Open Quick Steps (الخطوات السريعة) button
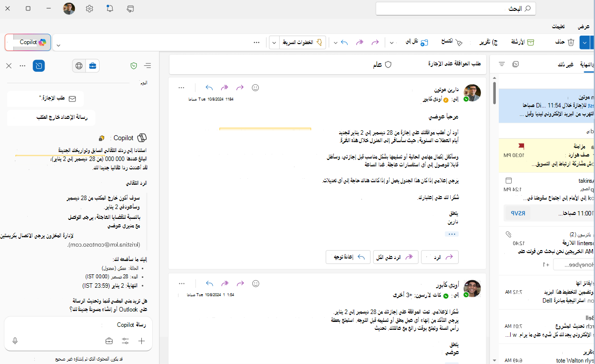The width and height of the screenshot is (595, 364). (302, 43)
